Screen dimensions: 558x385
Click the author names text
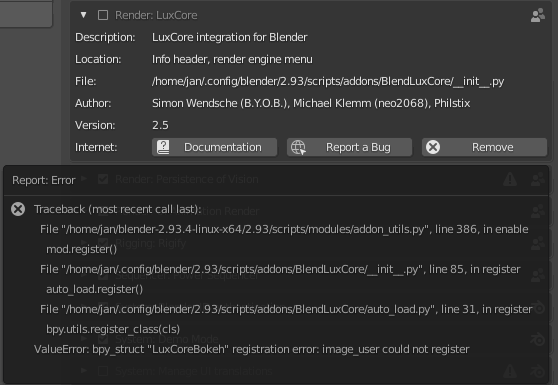(x=311, y=103)
